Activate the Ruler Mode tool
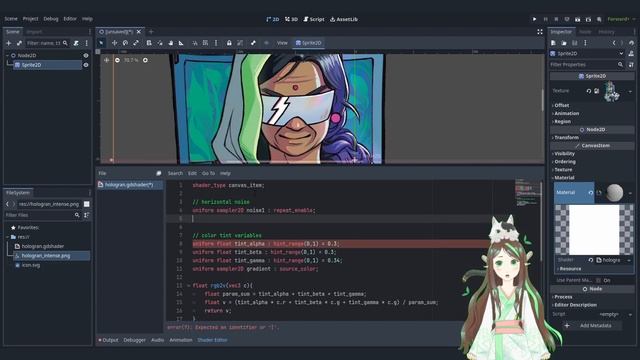The height and width of the screenshot is (360, 640). pos(181,43)
